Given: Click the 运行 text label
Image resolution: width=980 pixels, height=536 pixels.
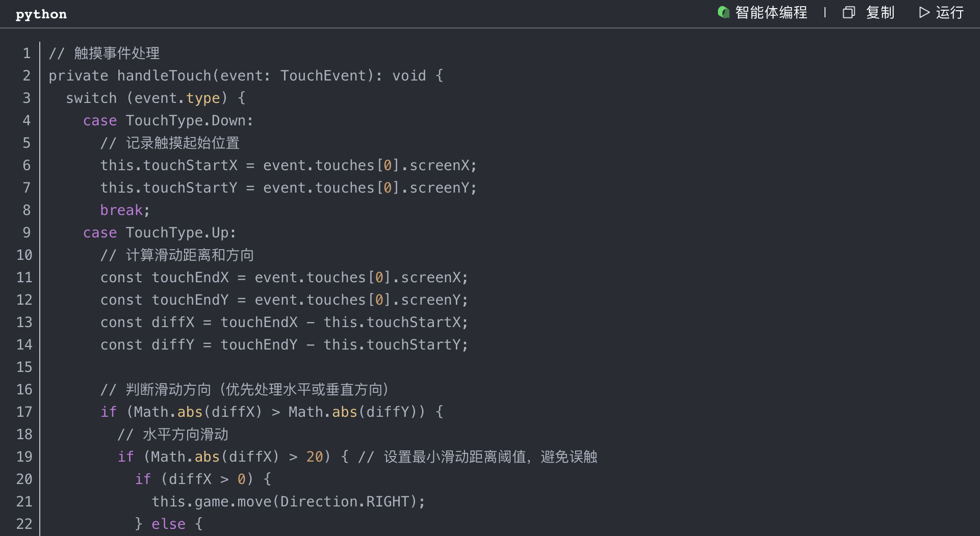Looking at the screenshot, I should [949, 12].
